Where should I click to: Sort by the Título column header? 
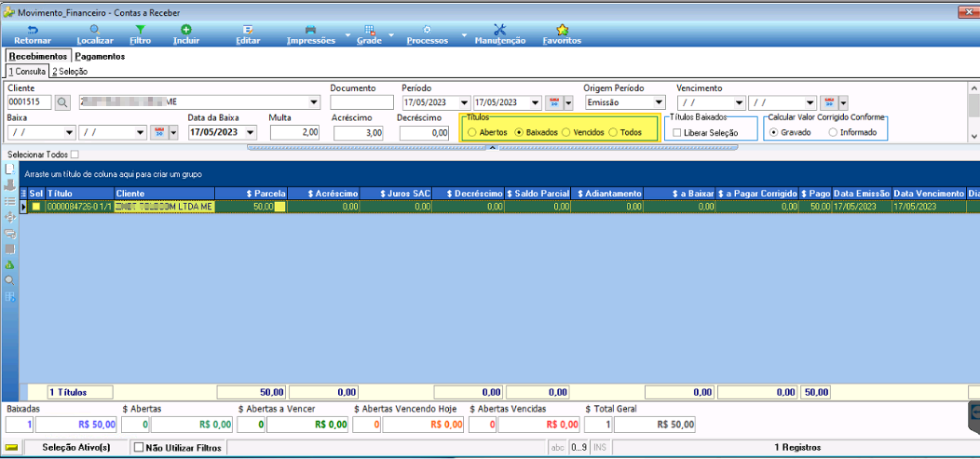click(x=80, y=194)
